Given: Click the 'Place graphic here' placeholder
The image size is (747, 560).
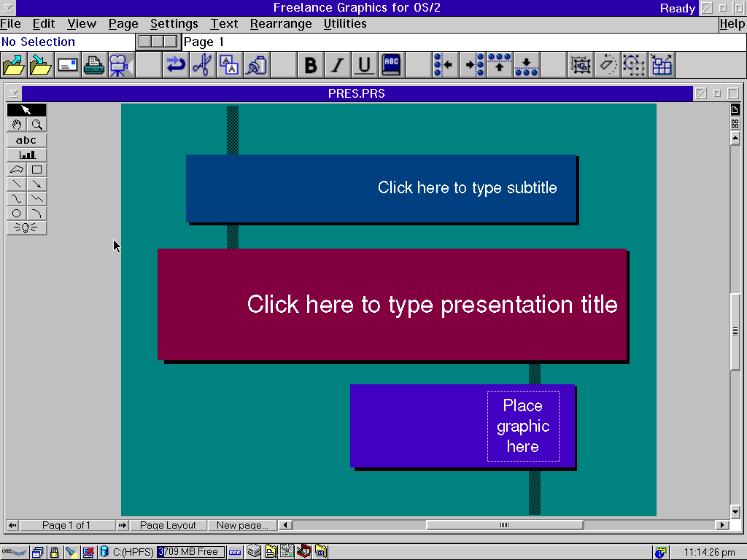Looking at the screenshot, I should pos(523,426).
